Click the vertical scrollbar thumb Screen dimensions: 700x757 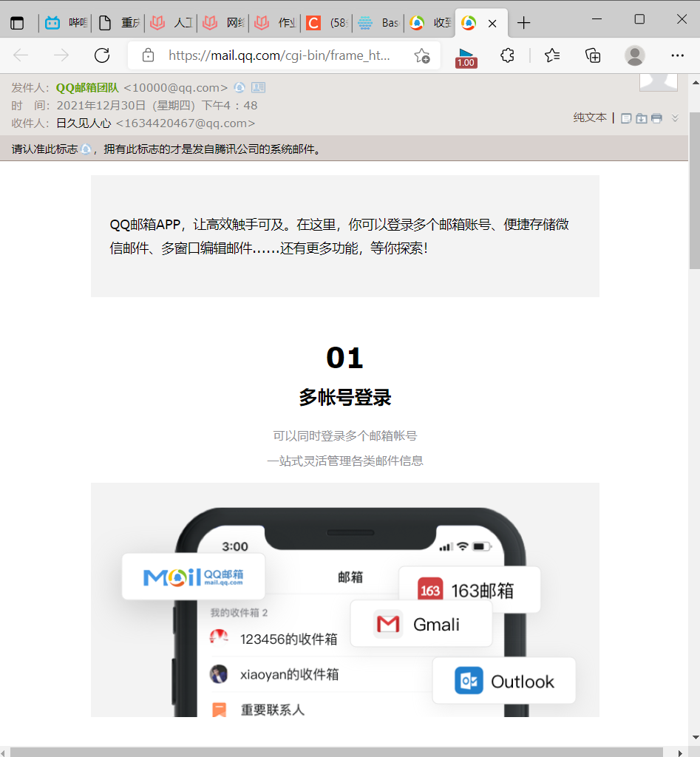coord(694,191)
